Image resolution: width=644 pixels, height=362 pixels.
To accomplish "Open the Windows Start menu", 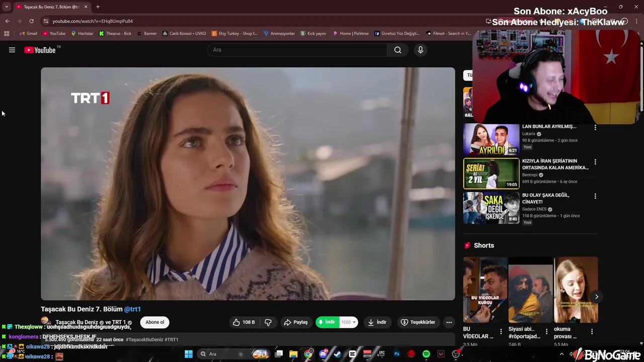I will [189, 354].
